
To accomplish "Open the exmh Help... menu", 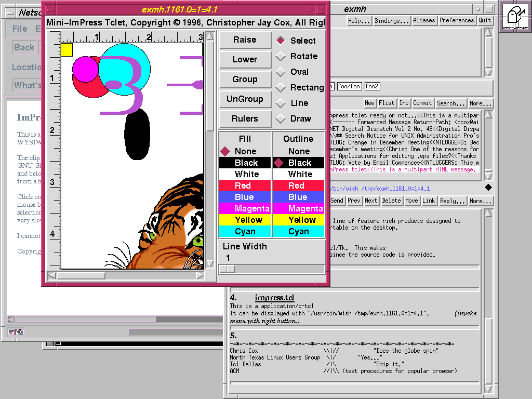I will point(359,21).
